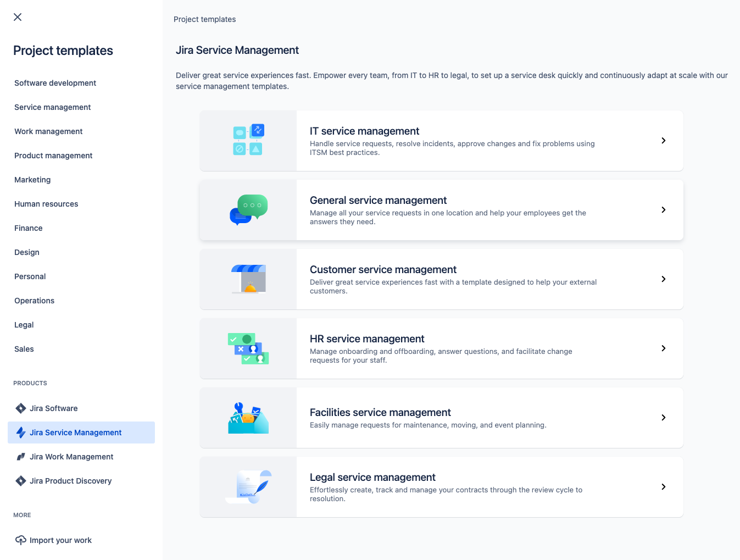Switch to the Marketing category

pyautogui.click(x=32, y=180)
